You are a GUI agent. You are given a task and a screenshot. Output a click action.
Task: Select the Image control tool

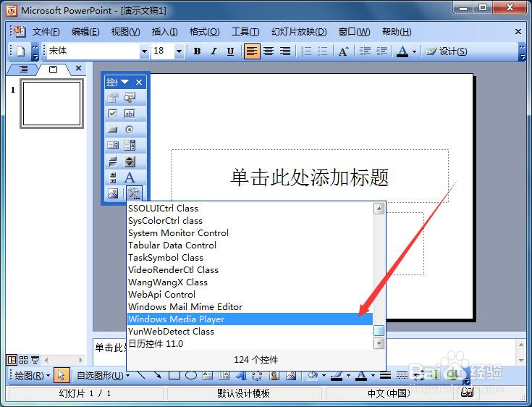[113, 193]
